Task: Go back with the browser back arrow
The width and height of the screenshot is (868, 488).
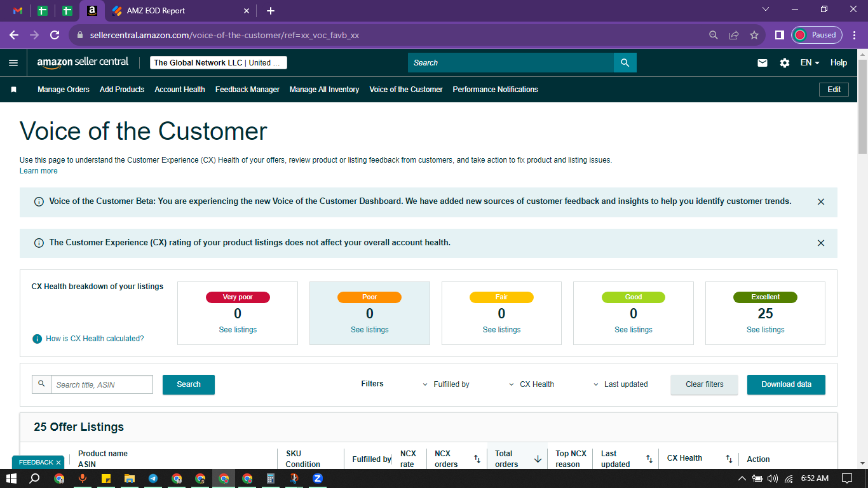Action: pyautogui.click(x=14, y=35)
